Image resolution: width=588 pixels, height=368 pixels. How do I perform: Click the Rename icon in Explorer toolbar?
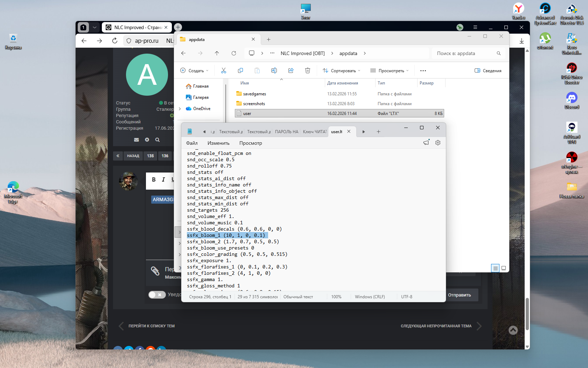274,70
